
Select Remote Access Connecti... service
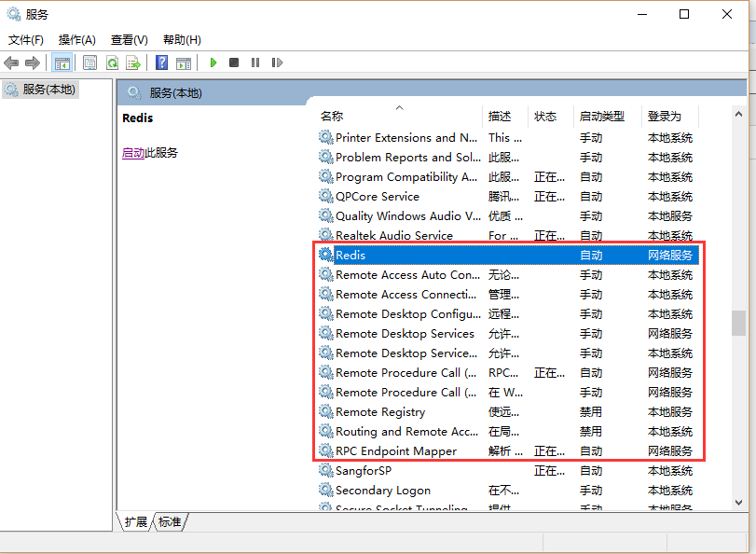[405, 295]
